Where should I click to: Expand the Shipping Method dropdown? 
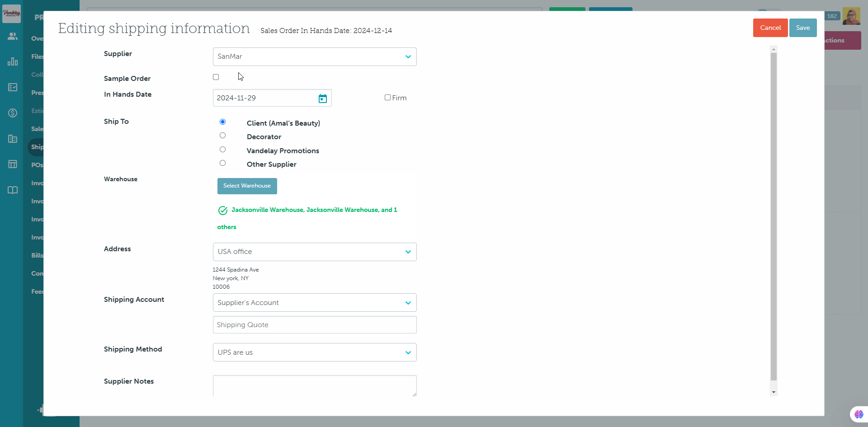(x=314, y=352)
